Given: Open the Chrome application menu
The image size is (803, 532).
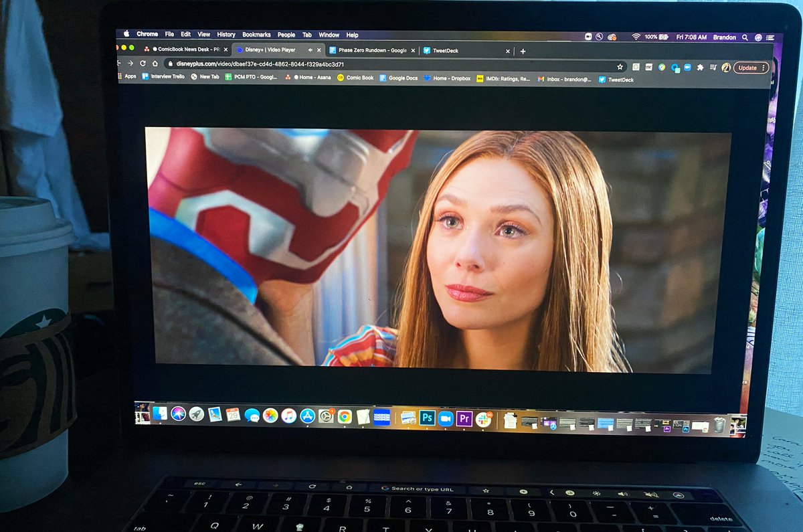Looking at the screenshot, I should pos(147,34).
